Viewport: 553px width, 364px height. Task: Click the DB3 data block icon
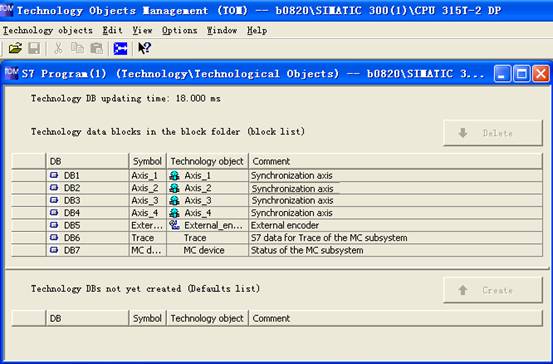click(54, 200)
